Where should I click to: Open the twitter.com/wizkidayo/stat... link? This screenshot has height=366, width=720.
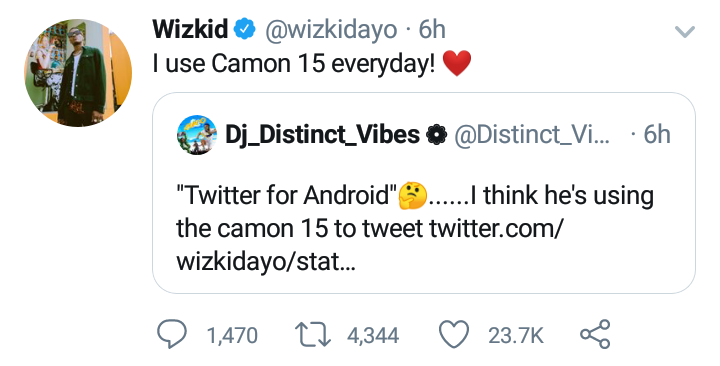pos(368,245)
